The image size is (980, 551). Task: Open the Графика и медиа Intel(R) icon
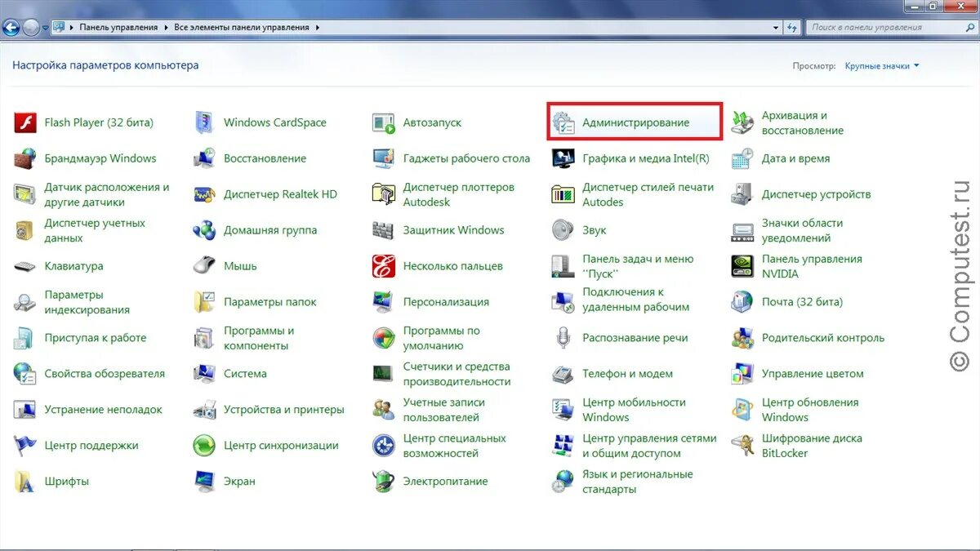tap(563, 158)
